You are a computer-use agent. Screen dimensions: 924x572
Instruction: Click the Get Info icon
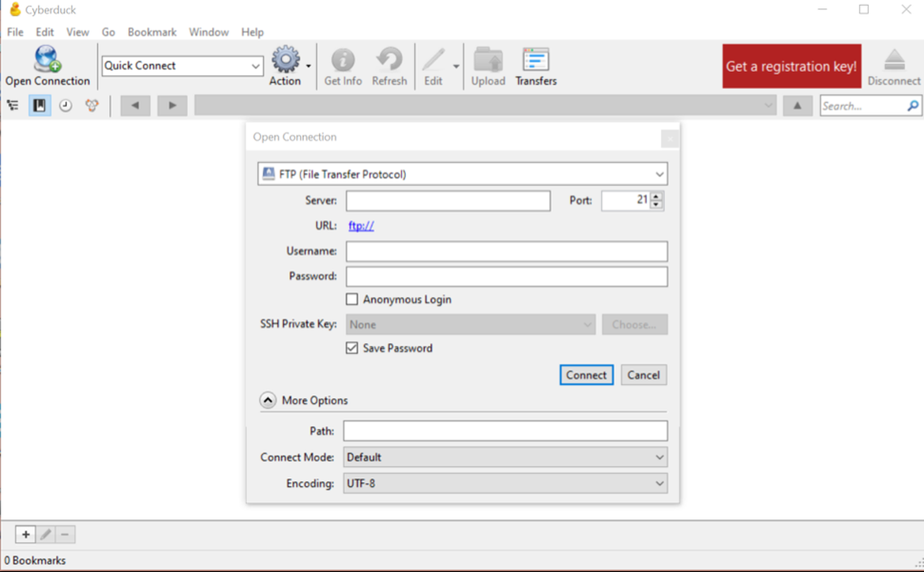pos(343,59)
